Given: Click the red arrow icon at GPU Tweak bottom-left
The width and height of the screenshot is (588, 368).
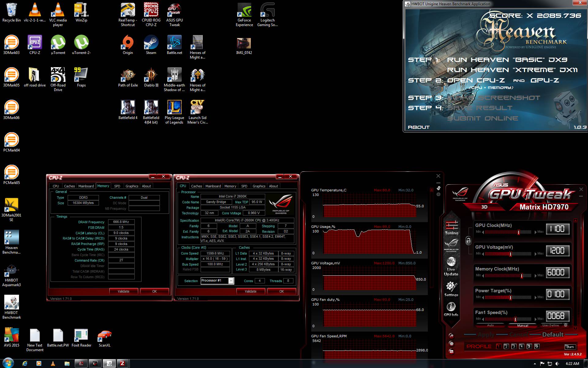Looking at the screenshot, I should pos(451,335).
